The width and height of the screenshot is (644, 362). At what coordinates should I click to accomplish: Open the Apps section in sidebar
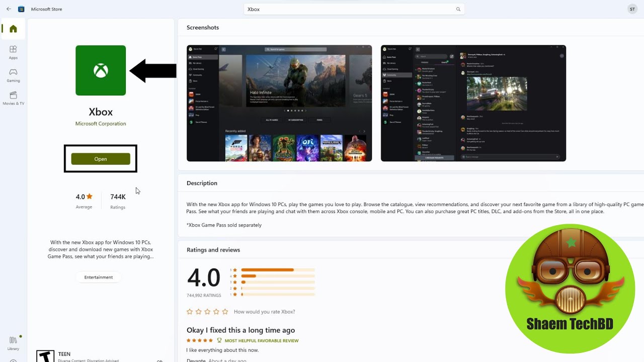point(13,52)
